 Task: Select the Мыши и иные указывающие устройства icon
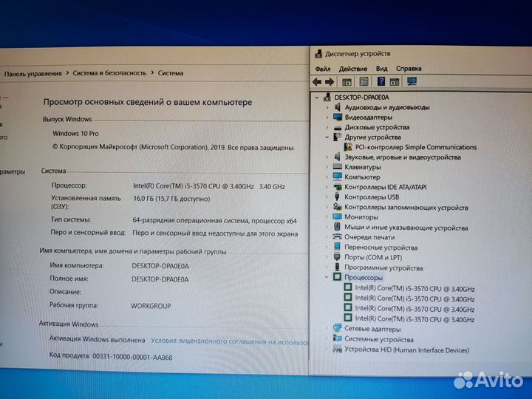click(x=337, y=227)
